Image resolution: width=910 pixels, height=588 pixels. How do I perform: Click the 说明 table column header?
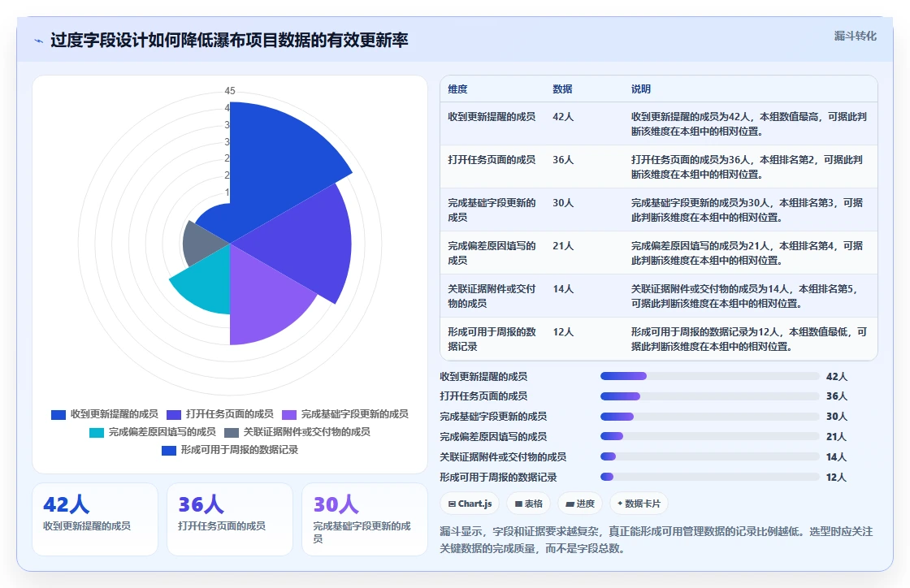pos(641,89)
